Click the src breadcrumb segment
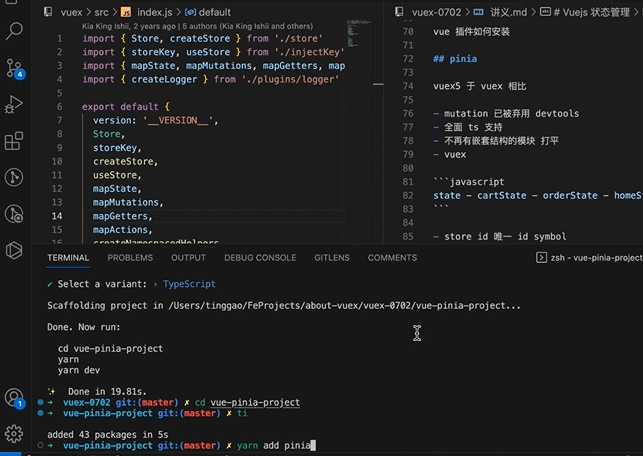Image resolution: width=643 pixels, height=456 pixels. 101,12
